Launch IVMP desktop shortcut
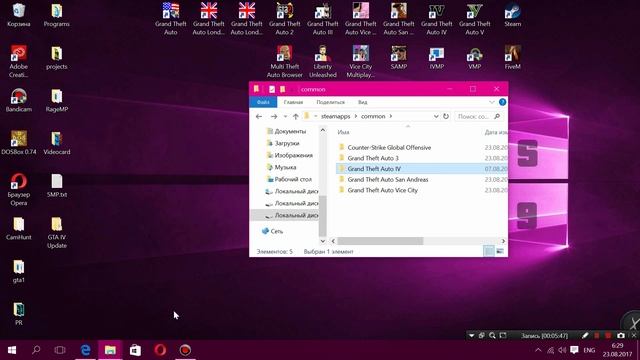The height and width of the screenshot is (360, 640). pos(436,58)
